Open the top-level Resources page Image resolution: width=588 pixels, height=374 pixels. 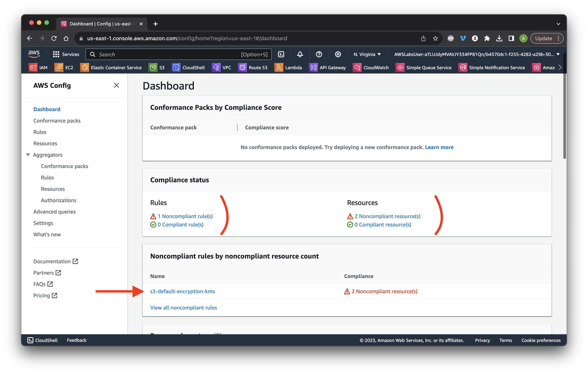(x=45, y=143)
